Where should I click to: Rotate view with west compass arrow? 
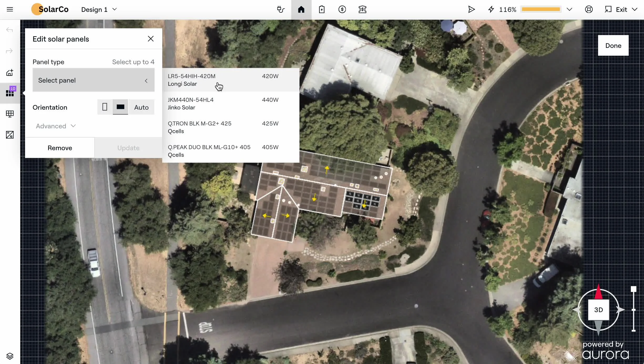coord(577,310)
